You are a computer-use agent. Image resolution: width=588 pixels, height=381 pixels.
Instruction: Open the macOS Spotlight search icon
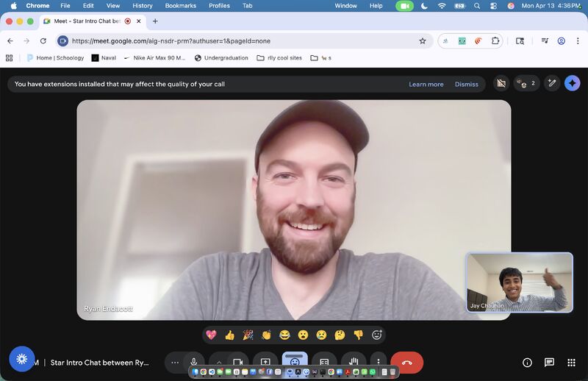(477, 6)
